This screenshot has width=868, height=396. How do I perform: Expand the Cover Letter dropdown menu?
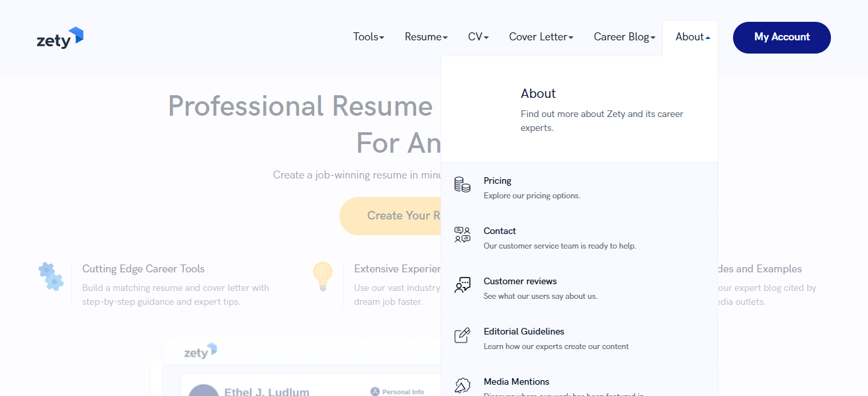541,37
